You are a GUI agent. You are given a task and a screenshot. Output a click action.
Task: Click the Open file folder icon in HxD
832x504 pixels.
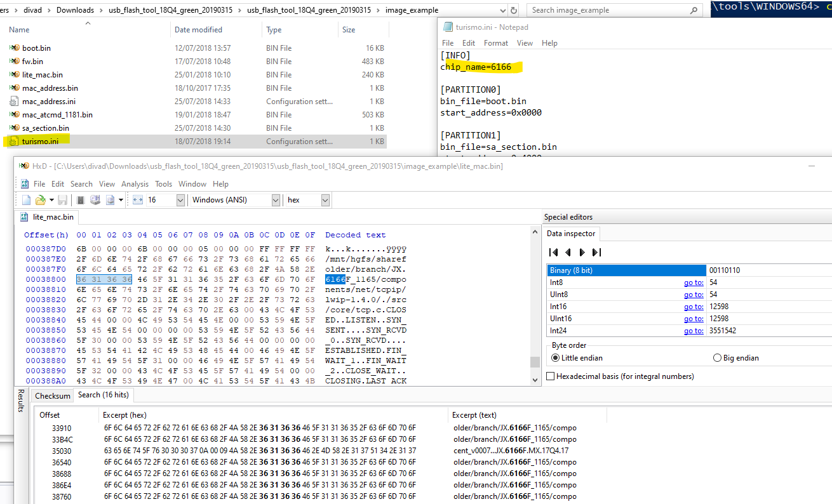click(40, 200)
